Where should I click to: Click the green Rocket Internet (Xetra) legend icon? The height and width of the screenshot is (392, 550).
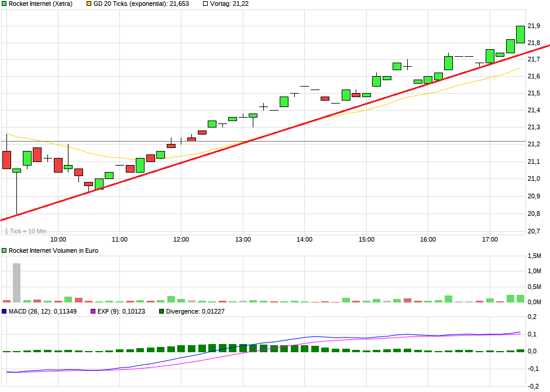[5, 5]
